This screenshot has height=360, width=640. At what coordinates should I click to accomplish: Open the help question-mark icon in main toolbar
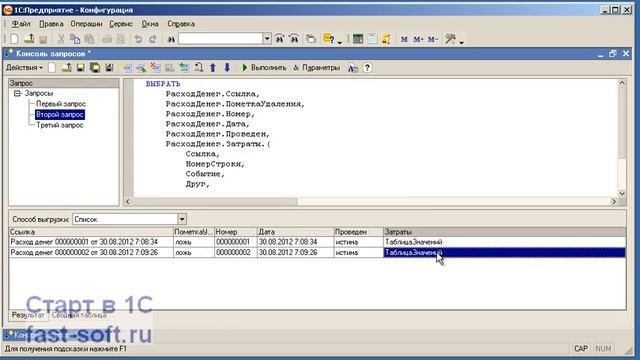click(x=329, y=39)
